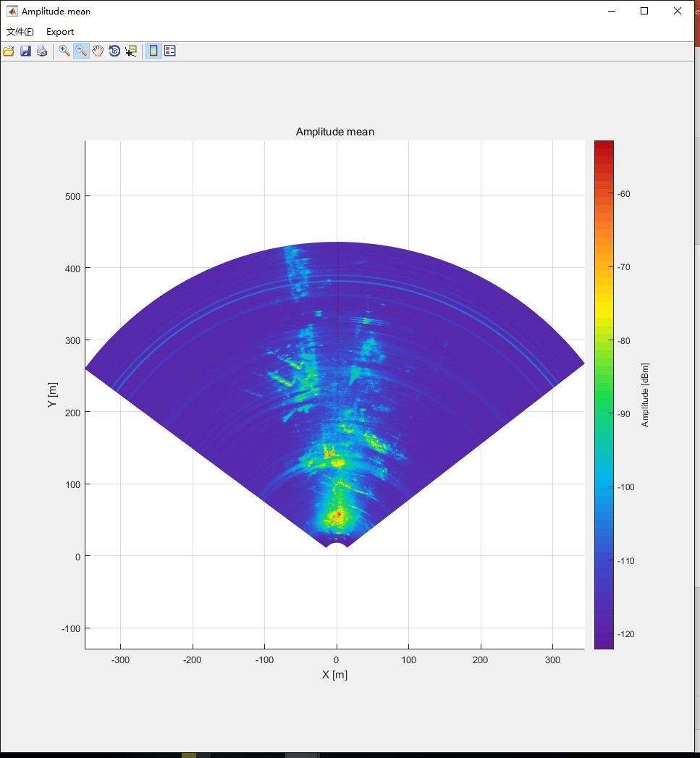
Task: Toggle the Insert Colorbar button
Action: click(x=153, y=51)
